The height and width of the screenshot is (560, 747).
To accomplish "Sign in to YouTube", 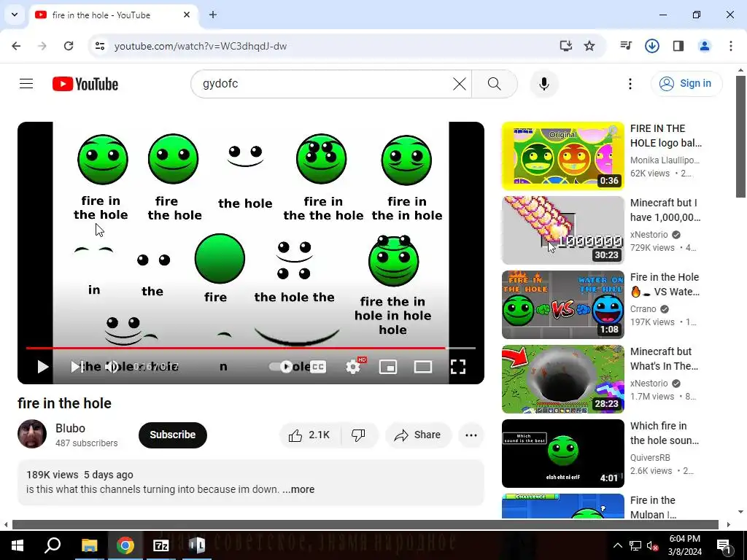I will click(x=686, y=84).
